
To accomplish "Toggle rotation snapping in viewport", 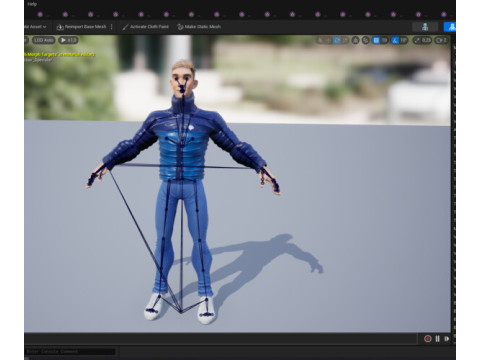I will pyautogui.click(x=395, y=40).
